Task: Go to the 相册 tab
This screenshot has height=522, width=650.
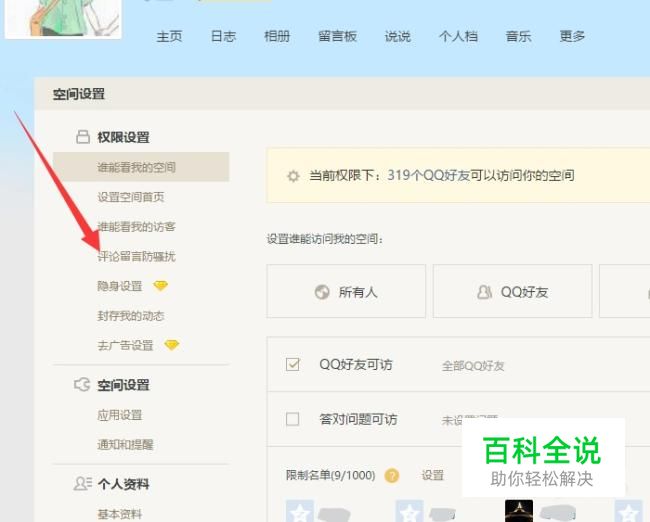Action: tap(277, 36)
